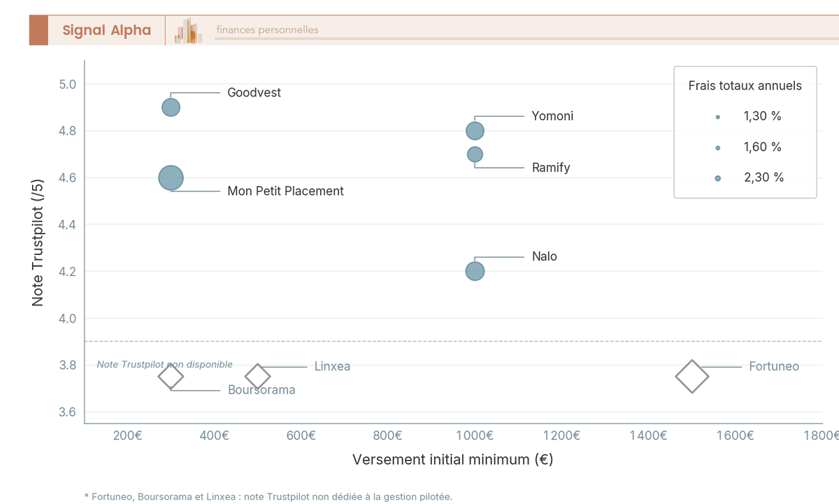839x504 pixels.
Task: Click the Yomoni data point
Action: pos(475,131)
